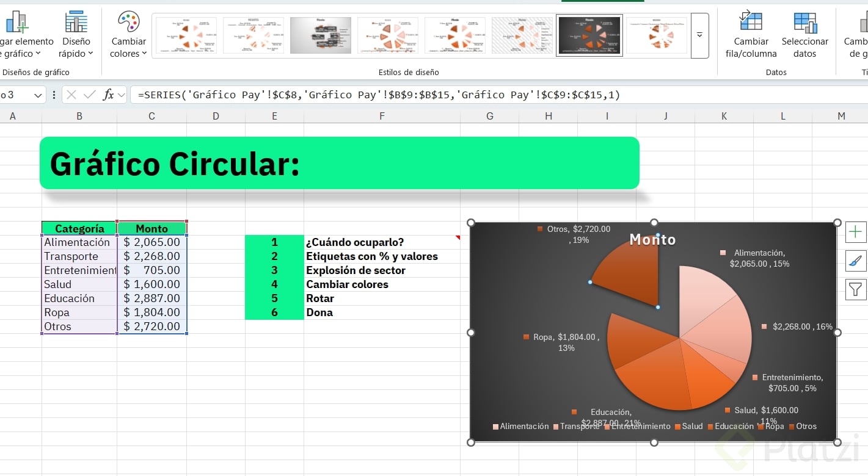Click the Gráfico Circular: title banner
The image size is (868, 476).
339,163
